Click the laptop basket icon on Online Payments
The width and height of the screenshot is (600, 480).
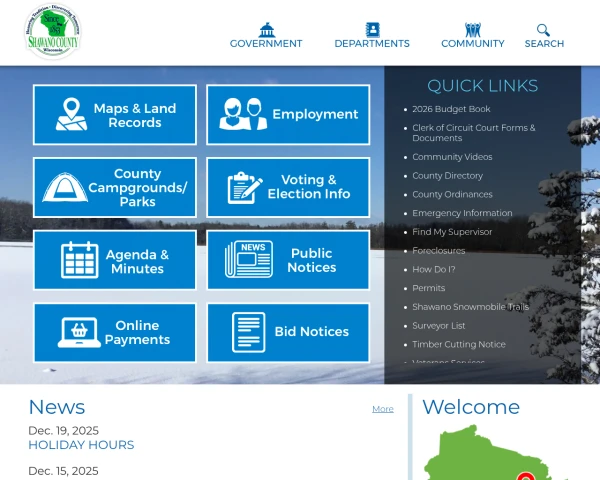pos(79,332)
